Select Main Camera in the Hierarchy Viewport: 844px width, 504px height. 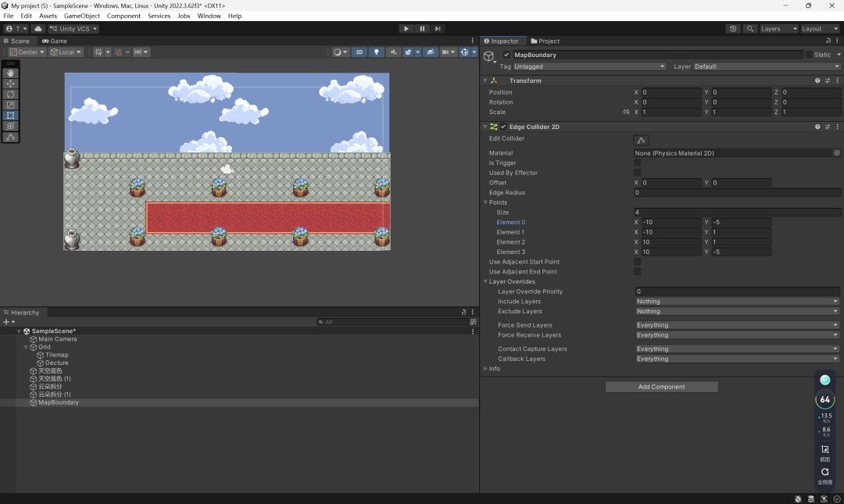[x=57, y=339]
